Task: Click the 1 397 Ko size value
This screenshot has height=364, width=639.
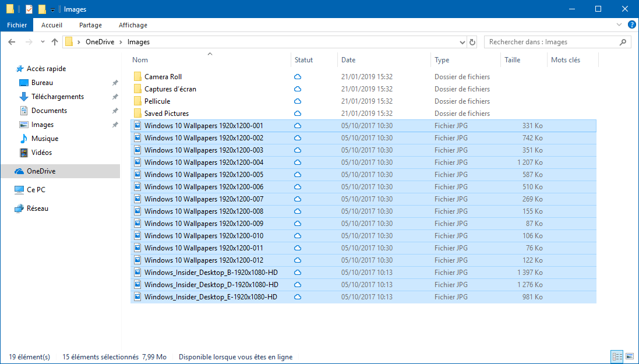Action: click(530, 273)
